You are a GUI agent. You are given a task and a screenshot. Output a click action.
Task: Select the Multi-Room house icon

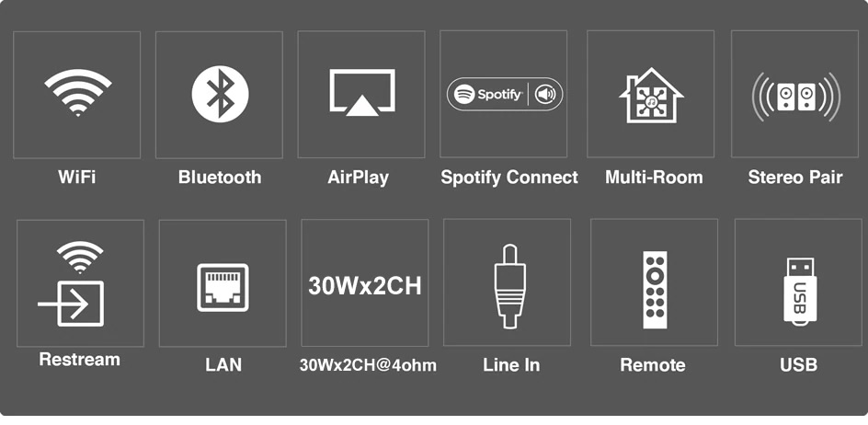coord(651,96)
